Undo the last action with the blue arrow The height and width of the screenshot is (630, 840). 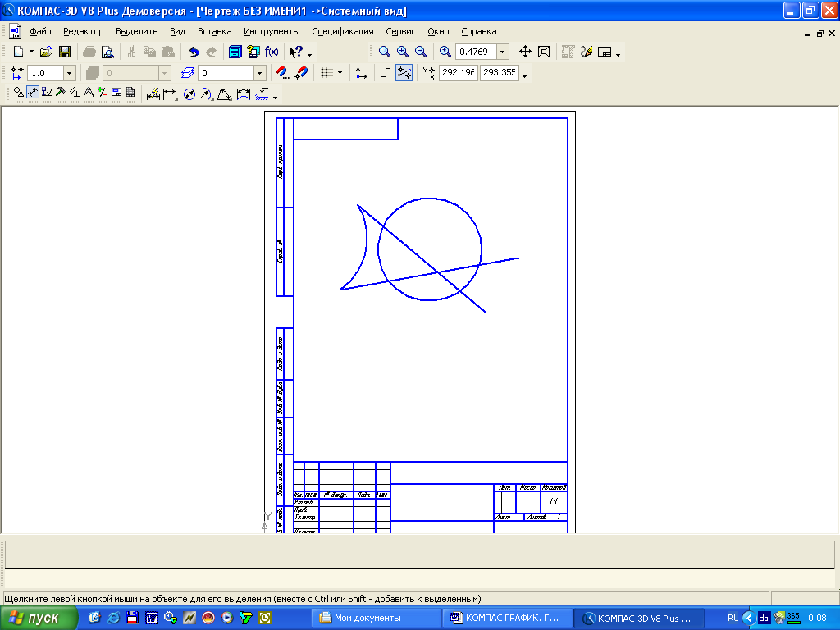194,52
